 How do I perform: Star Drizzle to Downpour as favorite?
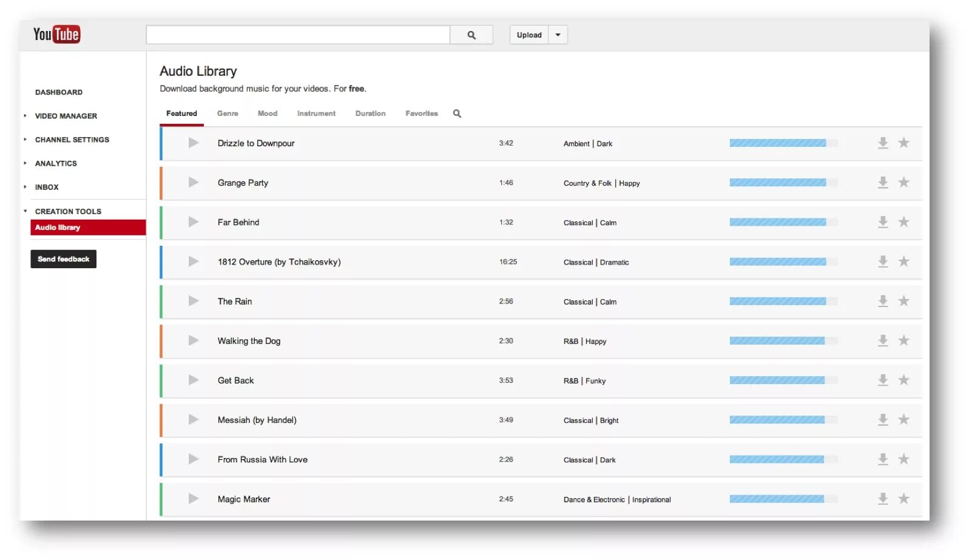(x=903, y=143)
